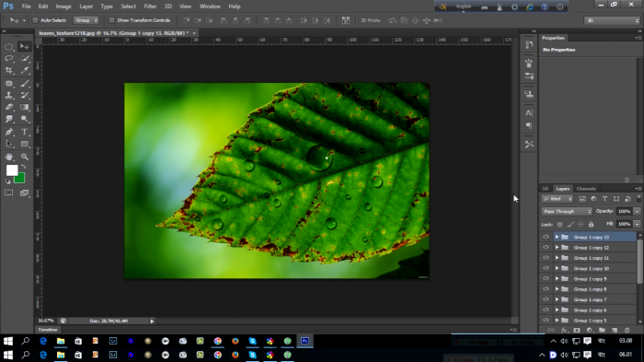This screenshot has width=644, height=362.
Task: Create new fill or adjustment layer
Action: [590, 330]
